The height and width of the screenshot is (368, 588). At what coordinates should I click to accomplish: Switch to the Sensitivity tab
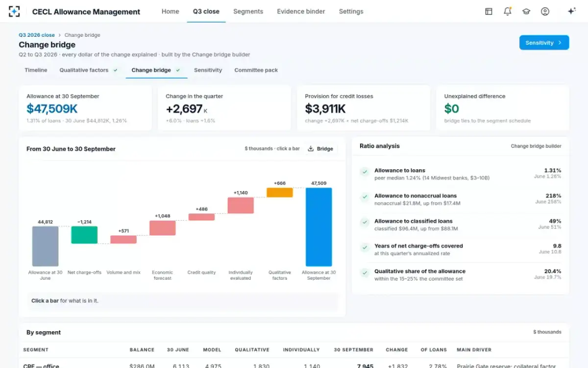tap(208, 70)
